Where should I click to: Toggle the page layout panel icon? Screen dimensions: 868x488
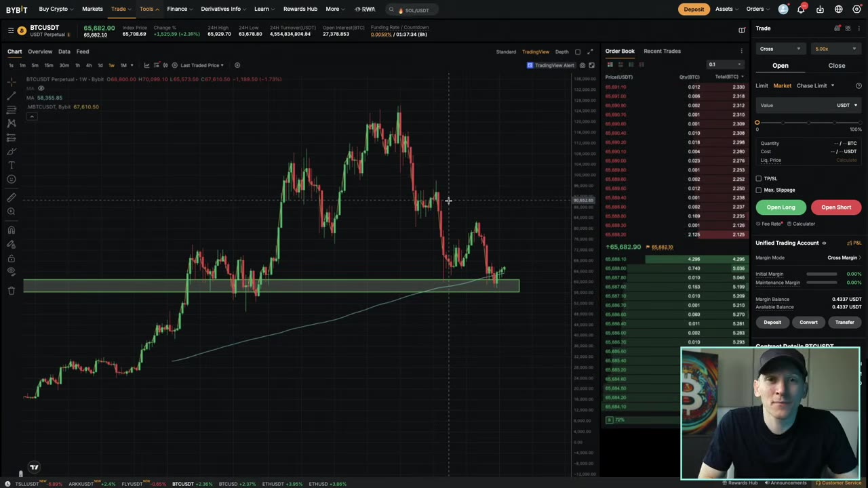(x=742, y=30)
